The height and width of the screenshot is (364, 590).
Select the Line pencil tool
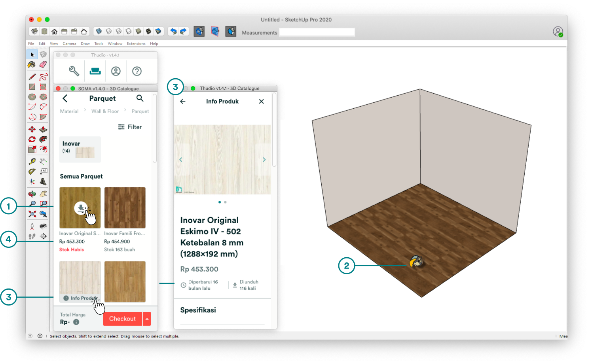point(32,77)
